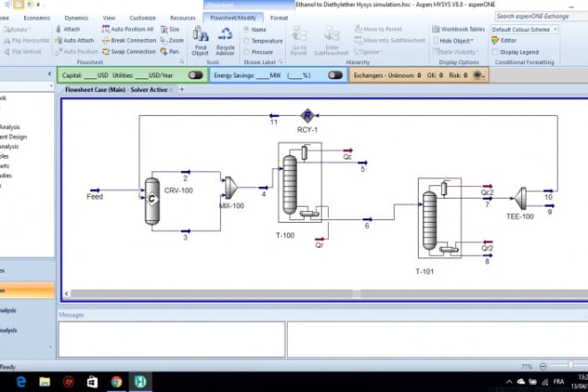Select Auto Position All icon
The width and height of the screenshot is (588, 392).
[x=106, y=29]
